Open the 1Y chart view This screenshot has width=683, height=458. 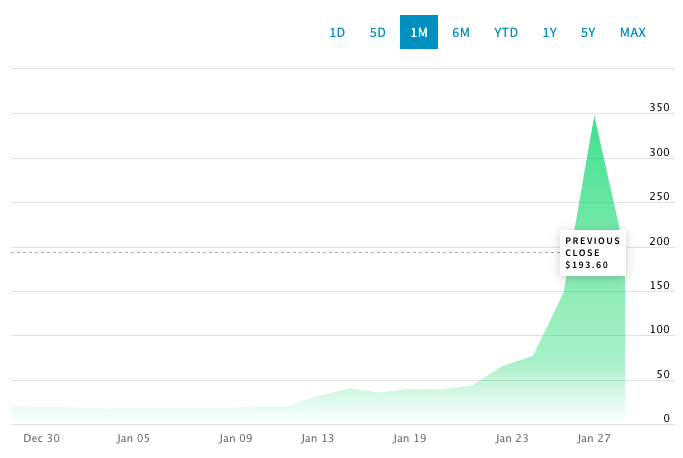coord(550,33)
